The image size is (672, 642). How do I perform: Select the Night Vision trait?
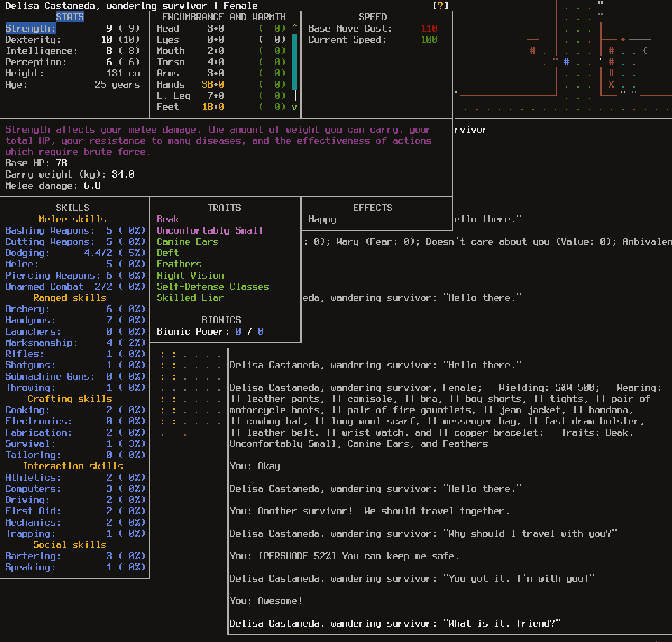click(190, 275)
